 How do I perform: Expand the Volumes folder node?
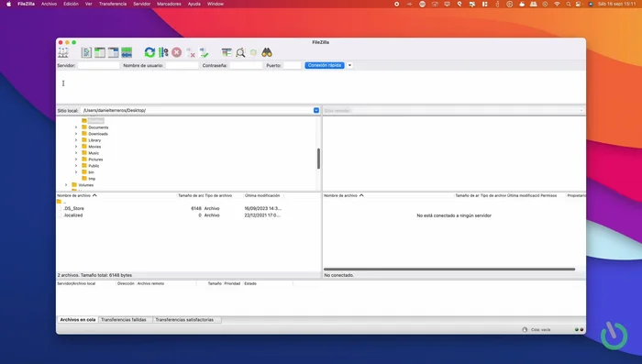coord(66,185)
